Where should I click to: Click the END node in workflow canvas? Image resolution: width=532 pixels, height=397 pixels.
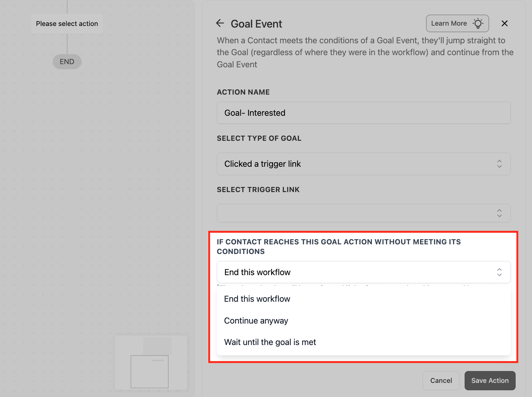click(x=67, y=62)
